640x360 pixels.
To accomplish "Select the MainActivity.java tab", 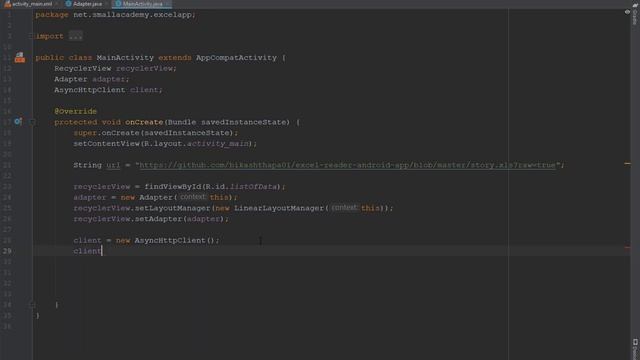I will pos(142,4).
